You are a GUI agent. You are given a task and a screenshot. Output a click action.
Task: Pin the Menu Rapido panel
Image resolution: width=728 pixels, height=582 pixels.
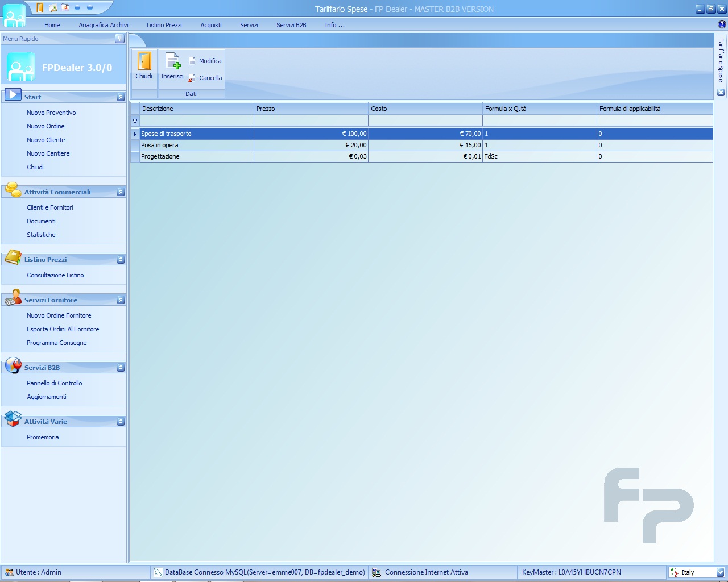click(x=119, y=38)
